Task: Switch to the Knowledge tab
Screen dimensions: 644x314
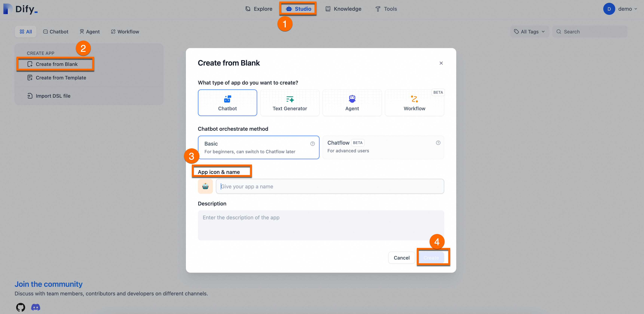Action: (x=344, y=9)
